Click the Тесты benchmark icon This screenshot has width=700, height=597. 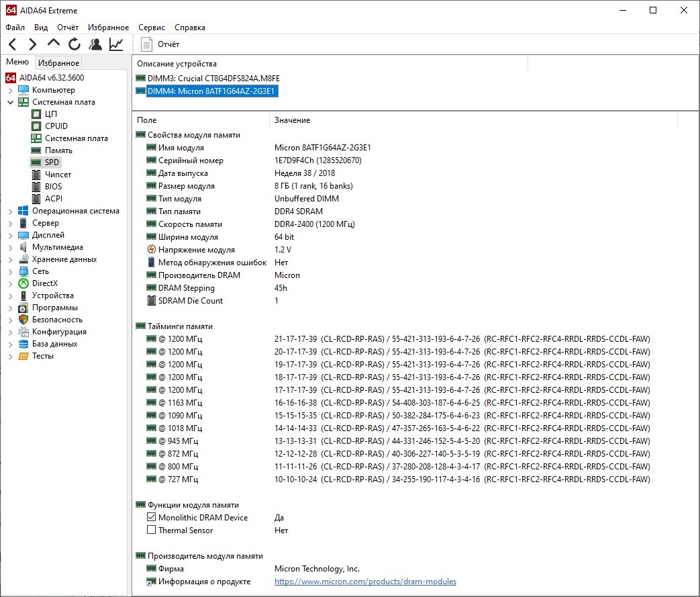click(23, 356)
